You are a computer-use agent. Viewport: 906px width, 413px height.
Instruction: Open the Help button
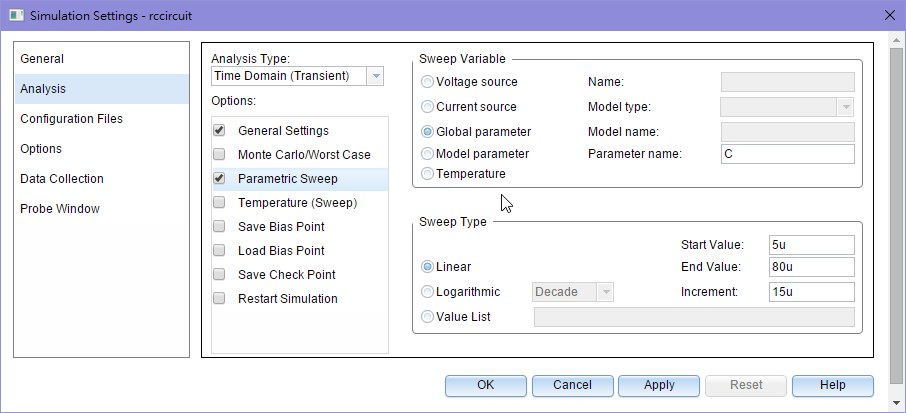(833, 385)
